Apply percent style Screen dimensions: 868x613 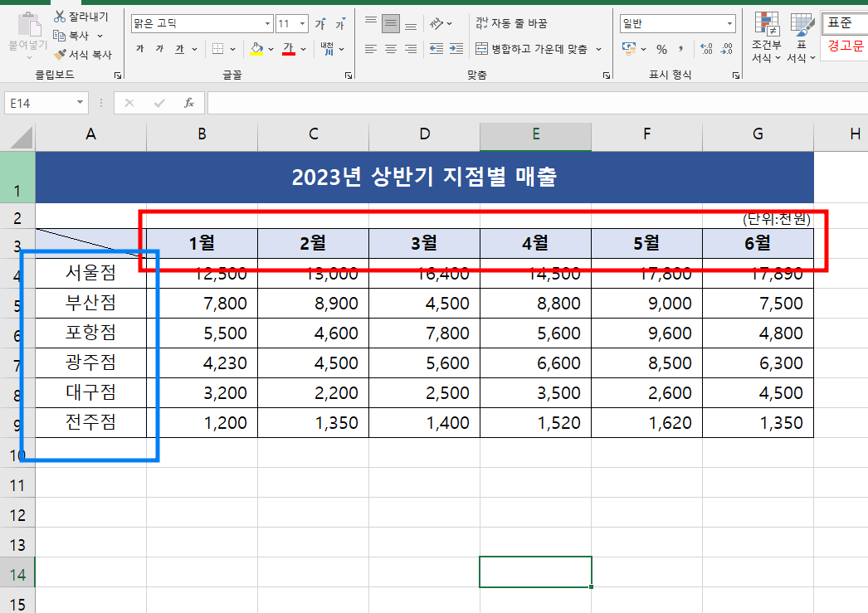click(x=661, y=49)
